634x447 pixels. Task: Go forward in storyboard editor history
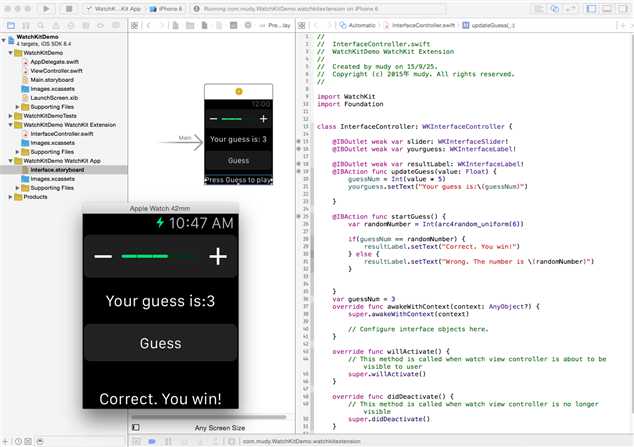tap(162, 25)
